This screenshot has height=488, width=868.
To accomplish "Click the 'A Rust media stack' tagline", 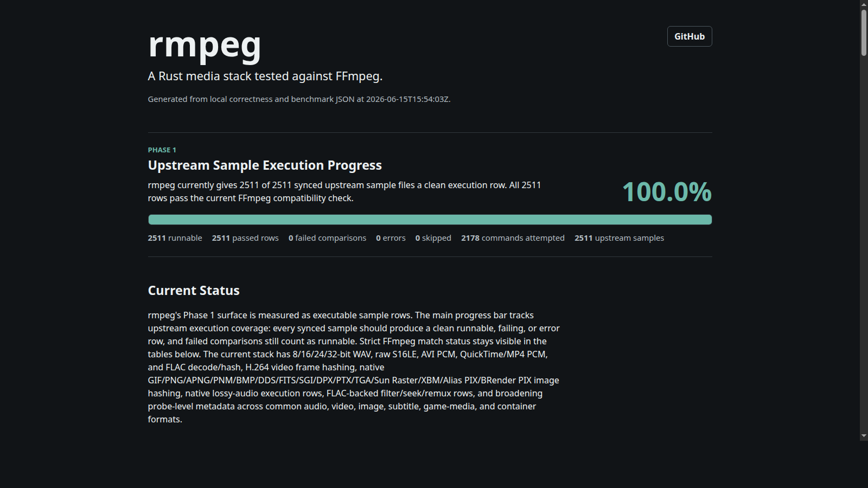I will pyautogui.click(x=265, y=76).
